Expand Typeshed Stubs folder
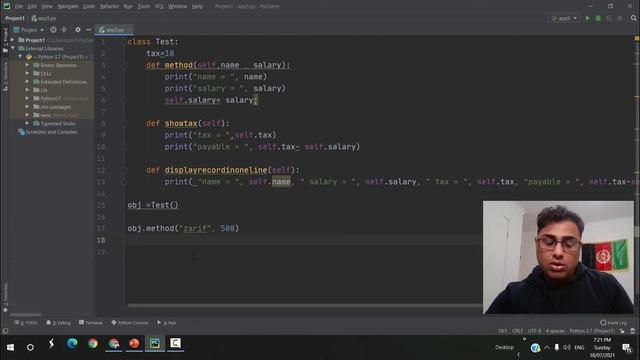Image resolution: width=640 pixels, height=360 pixels. (27, 123)
